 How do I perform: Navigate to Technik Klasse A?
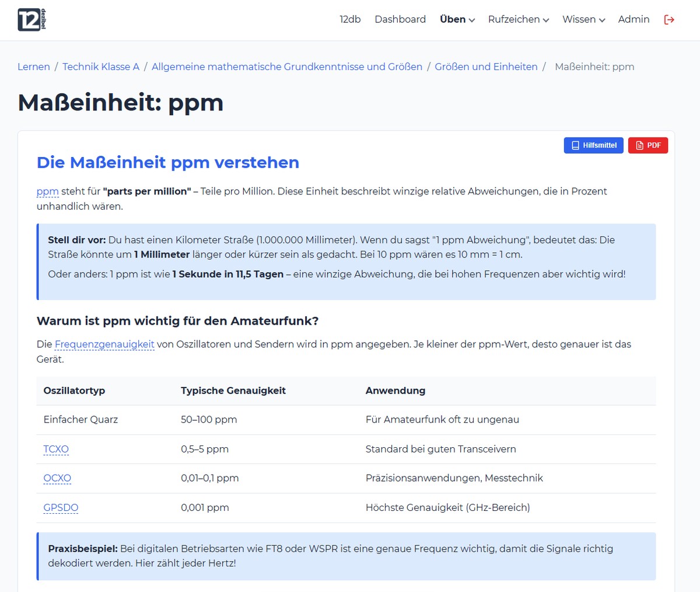tap(100, 67)
